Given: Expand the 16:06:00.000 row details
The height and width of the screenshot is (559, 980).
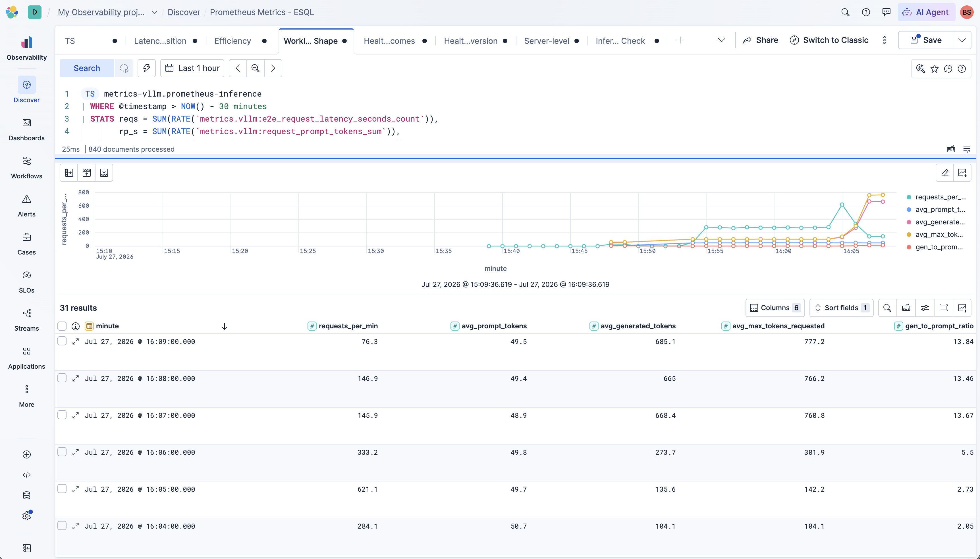Looking at the screenshot, I should coord(76,452).
